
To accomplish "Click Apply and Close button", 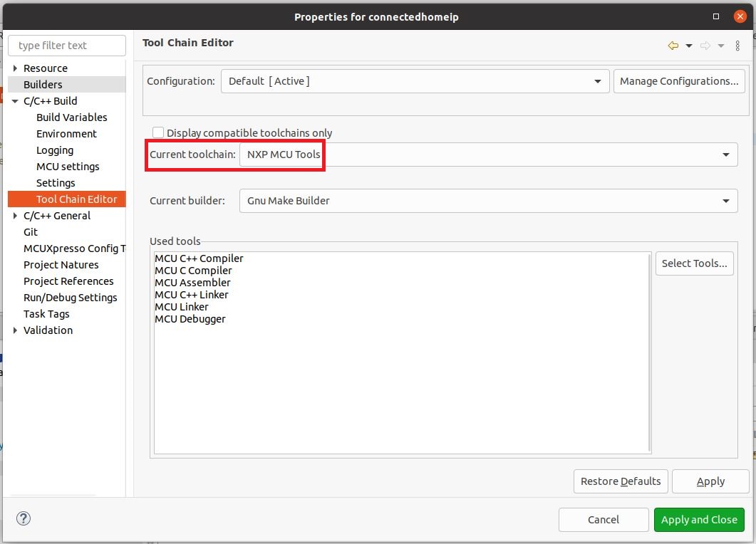I will (x=699, y=519).
